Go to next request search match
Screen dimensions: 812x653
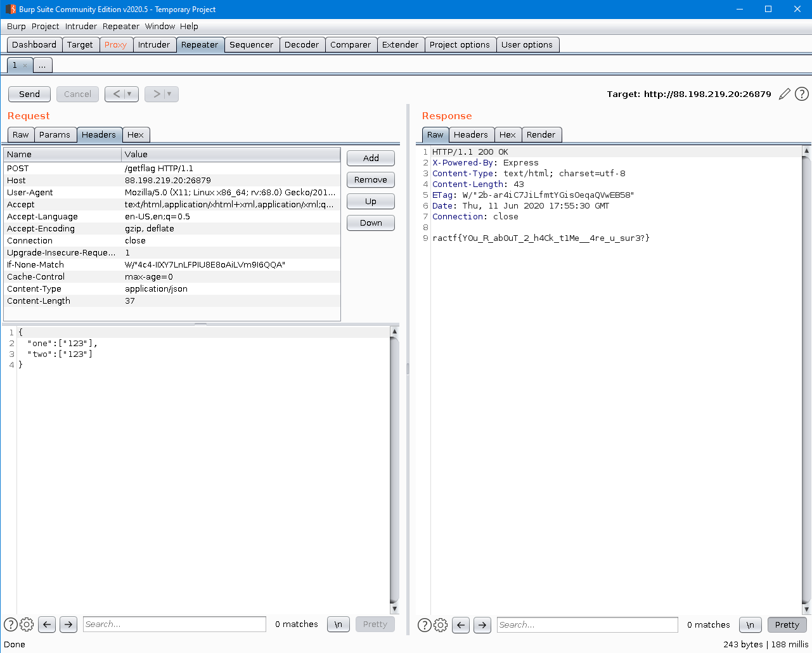(68, 624)
